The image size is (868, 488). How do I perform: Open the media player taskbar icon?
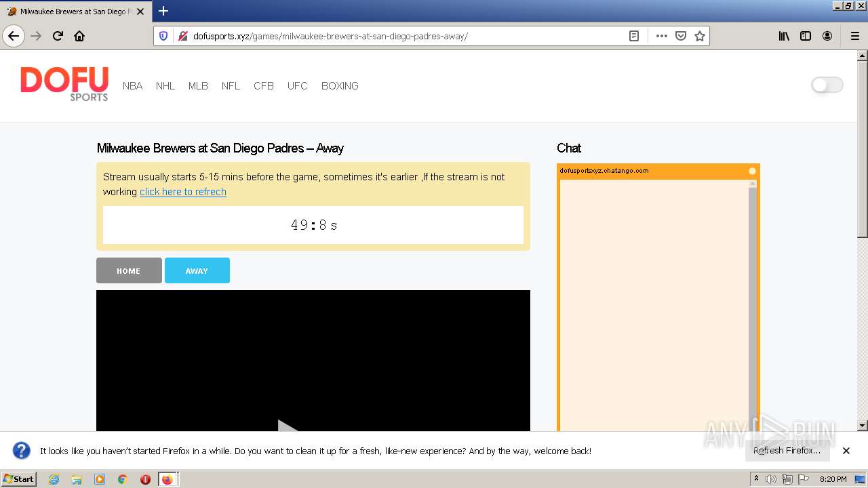(x=100, y=479)
